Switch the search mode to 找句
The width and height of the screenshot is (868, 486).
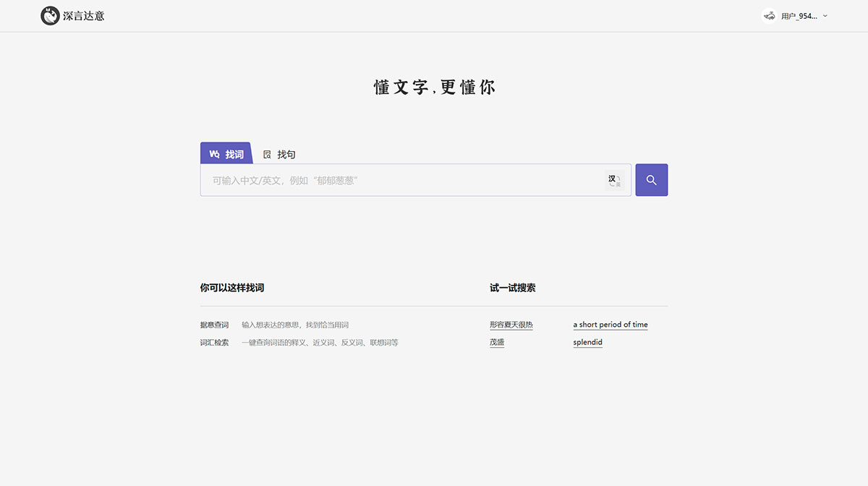[x=278, y=153]
